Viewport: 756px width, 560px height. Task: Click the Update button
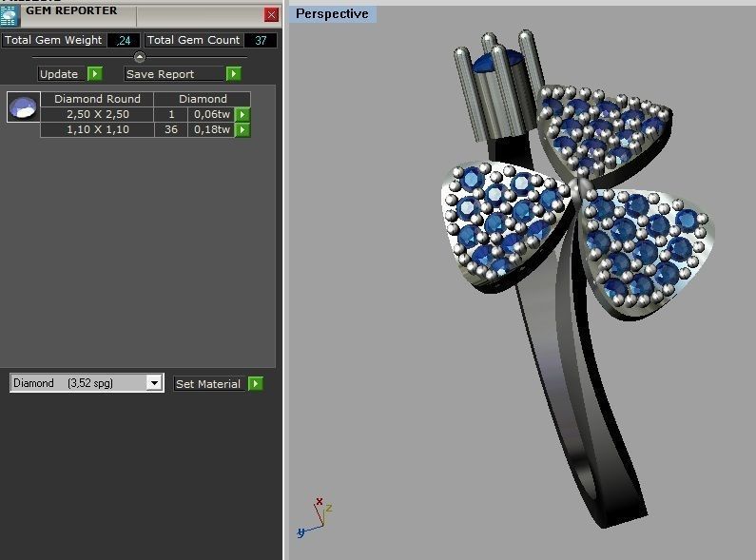61,74
